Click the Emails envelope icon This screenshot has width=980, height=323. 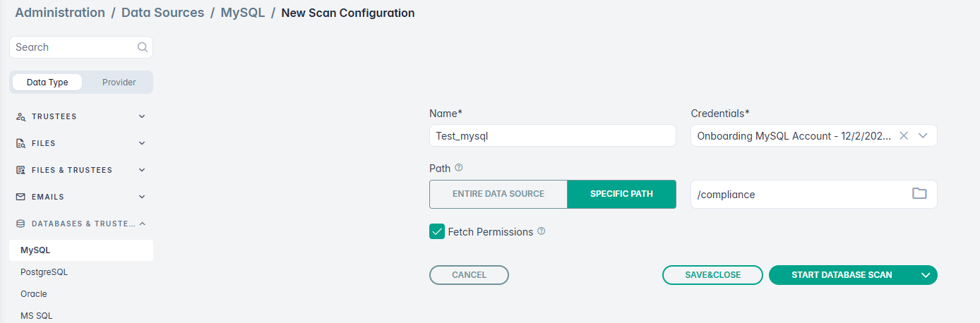21,197
